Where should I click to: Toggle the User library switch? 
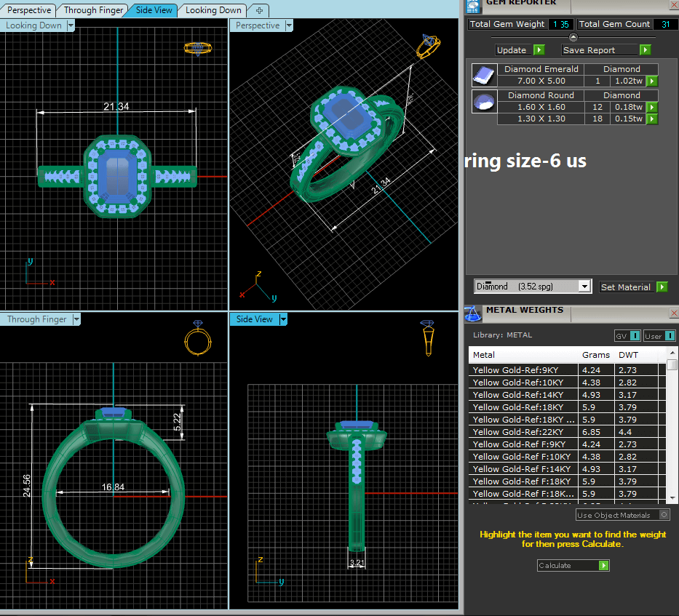coord(665,335)
